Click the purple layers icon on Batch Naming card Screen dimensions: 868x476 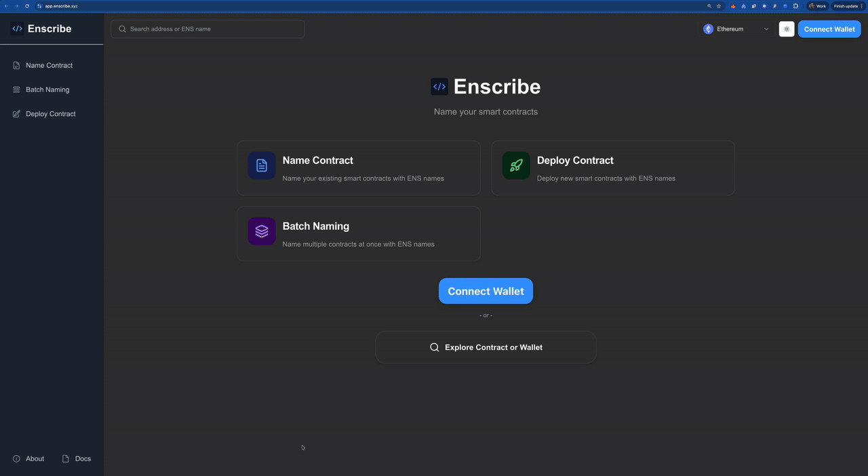tap(261, 231)
